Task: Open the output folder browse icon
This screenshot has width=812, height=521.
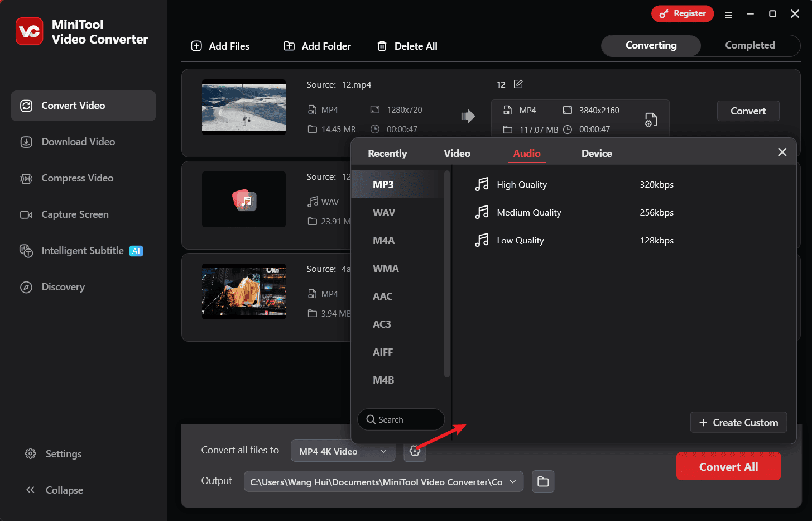Action: (543, 481)
